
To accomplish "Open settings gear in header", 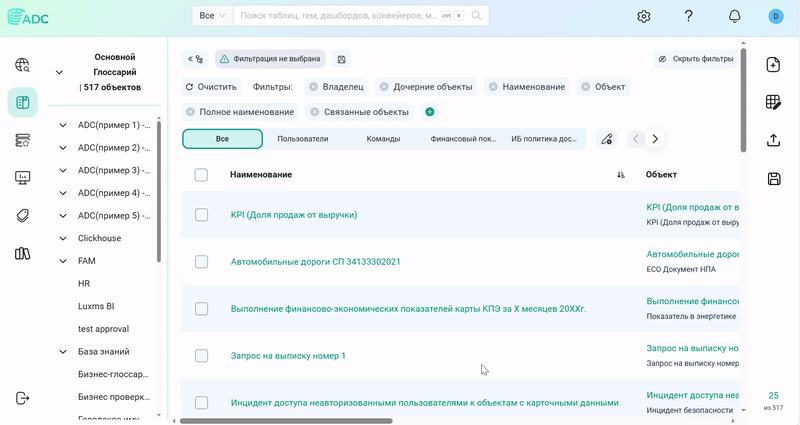I will click(644, 16).
